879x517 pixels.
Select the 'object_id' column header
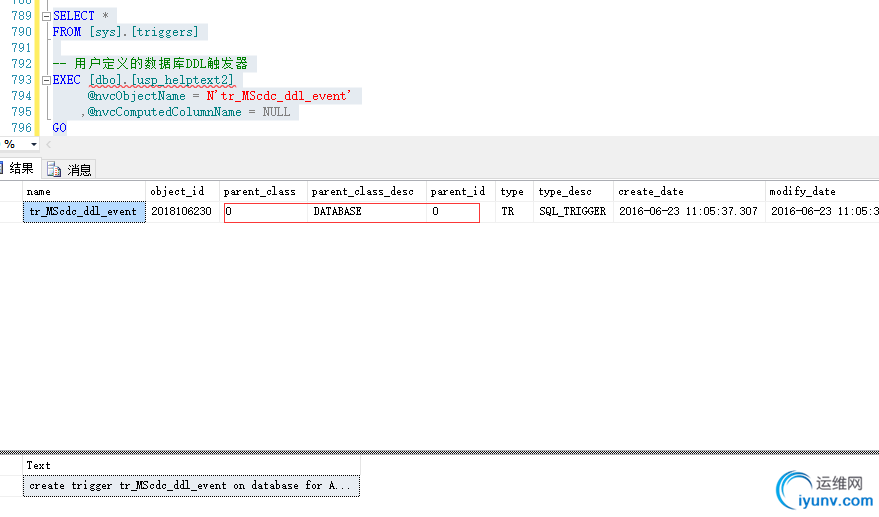click(183, 192)
